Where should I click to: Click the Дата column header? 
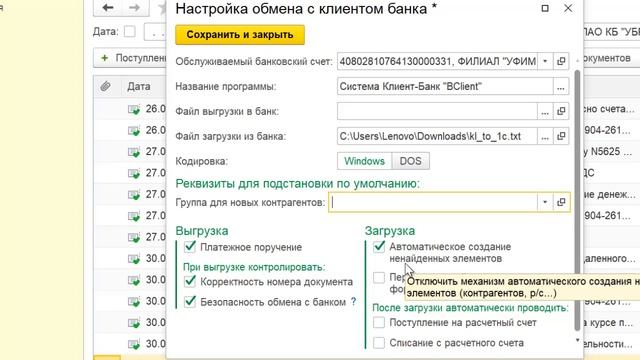click(139, 86)
